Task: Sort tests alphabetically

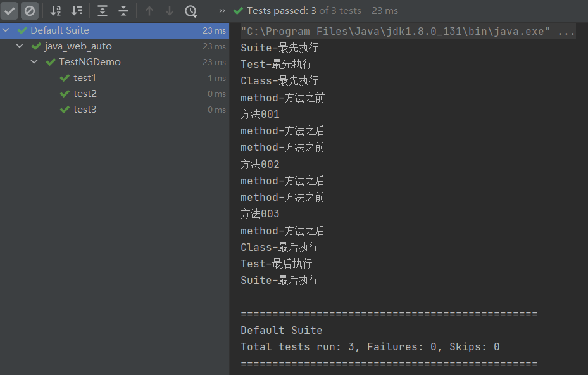Action: 56,11
